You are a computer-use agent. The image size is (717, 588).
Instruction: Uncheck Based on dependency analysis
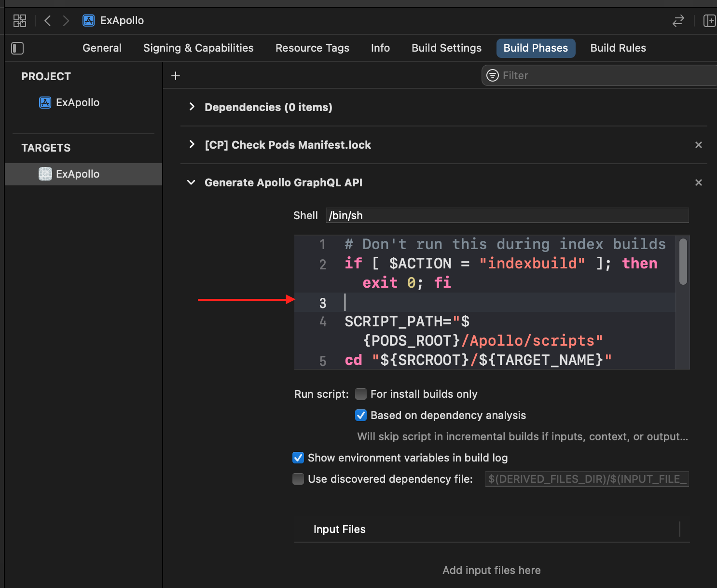point(361,415)
